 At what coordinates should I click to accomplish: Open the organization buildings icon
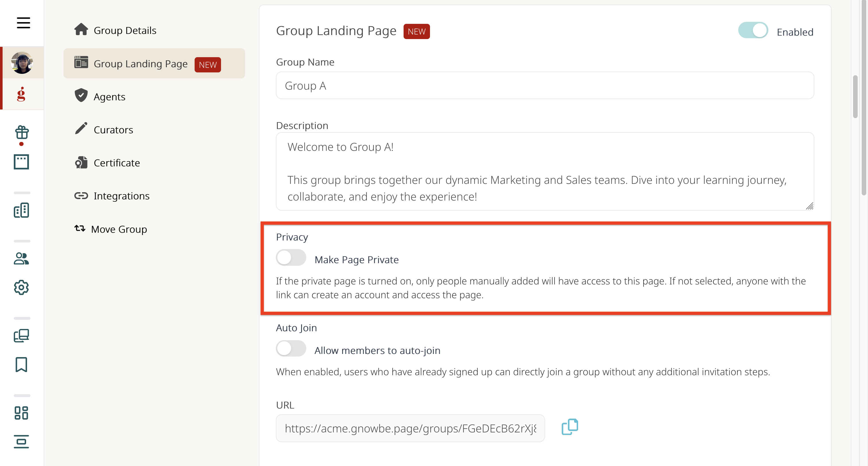tap(21, 210)
